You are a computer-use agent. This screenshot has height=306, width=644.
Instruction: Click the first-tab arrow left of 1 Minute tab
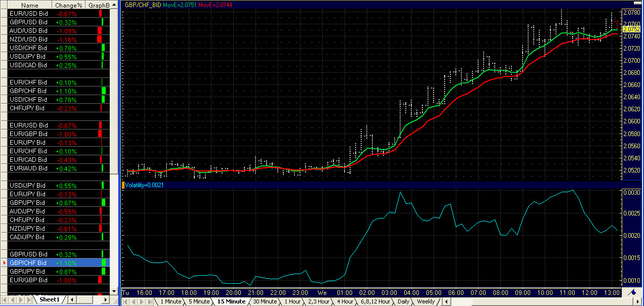(x=126, y=302)
